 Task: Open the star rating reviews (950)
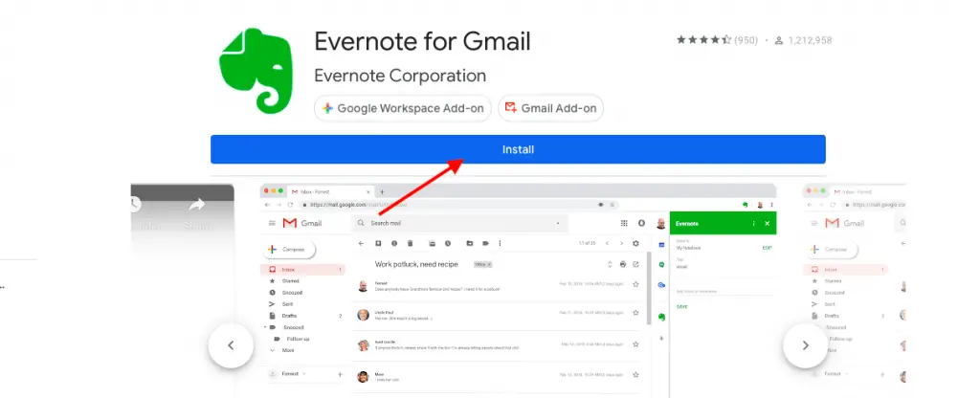717,40
